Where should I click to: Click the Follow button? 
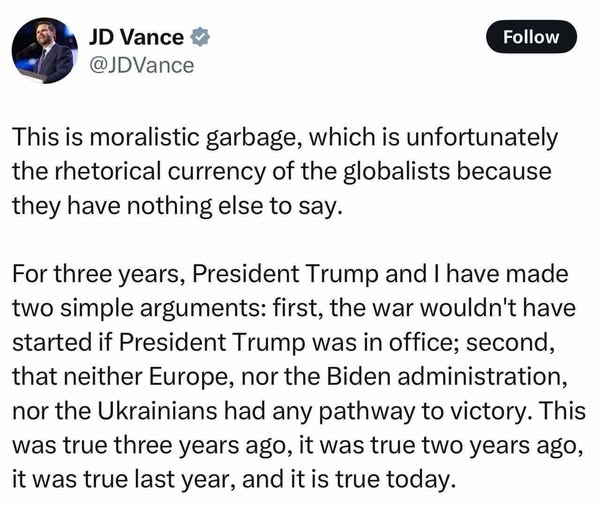pos(531,37)
